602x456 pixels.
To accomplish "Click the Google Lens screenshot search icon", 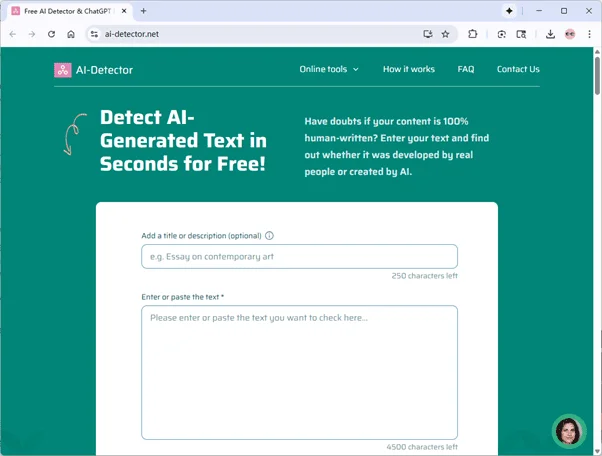I will click(x=501, y=34).
